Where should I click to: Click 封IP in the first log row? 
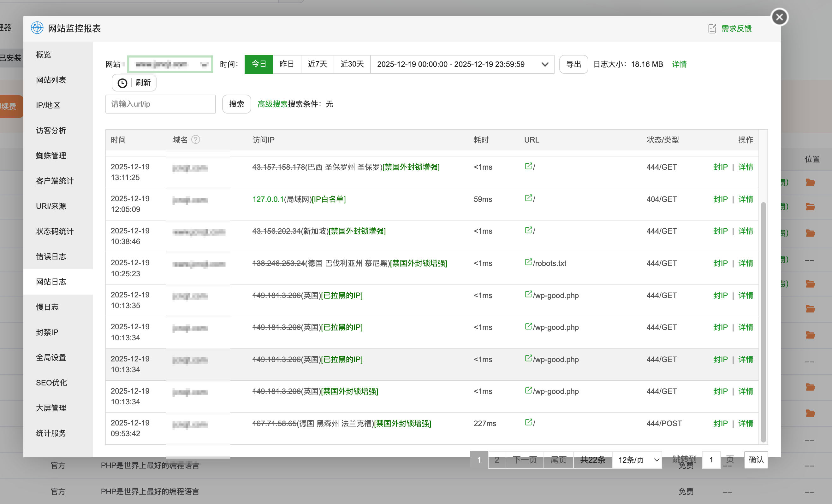tap(720, 167)
